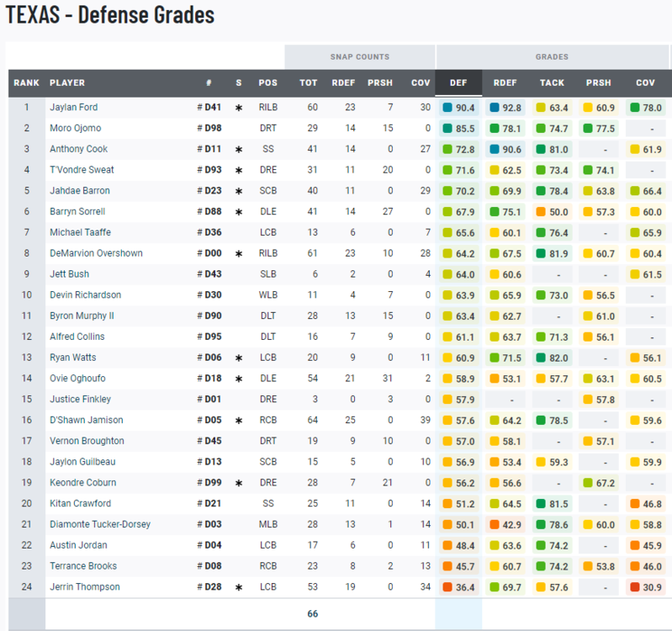Sort by the TACK grade column header
The image size is (672, 631).
point(552,82)
